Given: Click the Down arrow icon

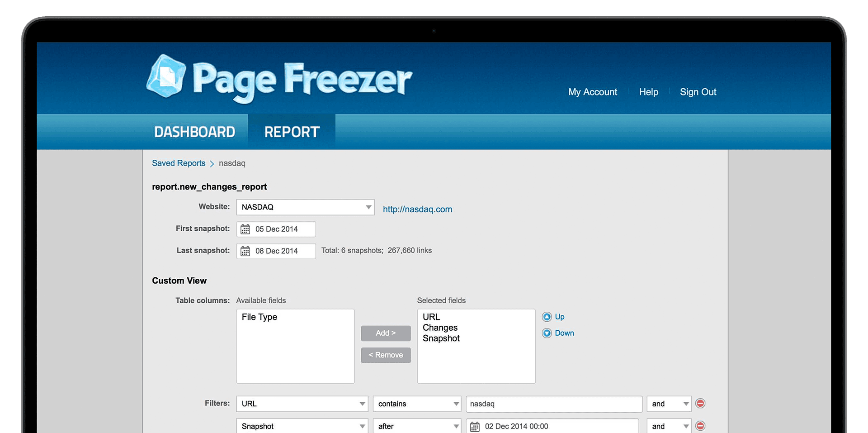Looking at the screenshot, I should [547, 333].
